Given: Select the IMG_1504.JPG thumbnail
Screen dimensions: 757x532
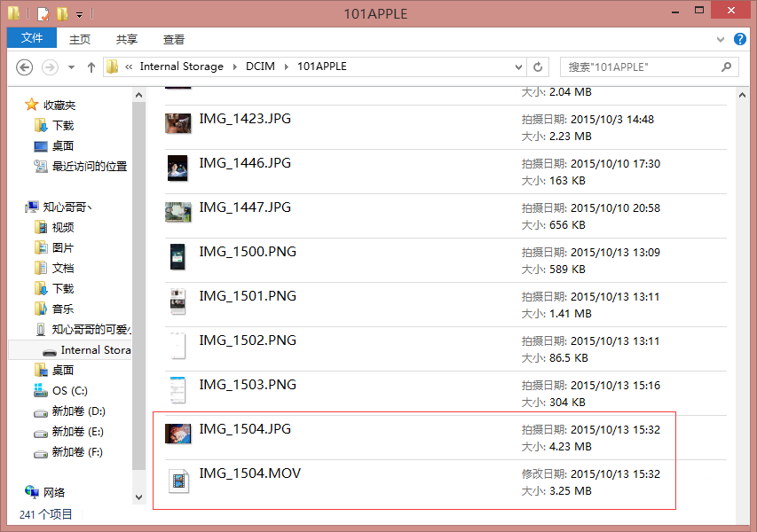Looking at the screenshot, I should tap(178, 434).
